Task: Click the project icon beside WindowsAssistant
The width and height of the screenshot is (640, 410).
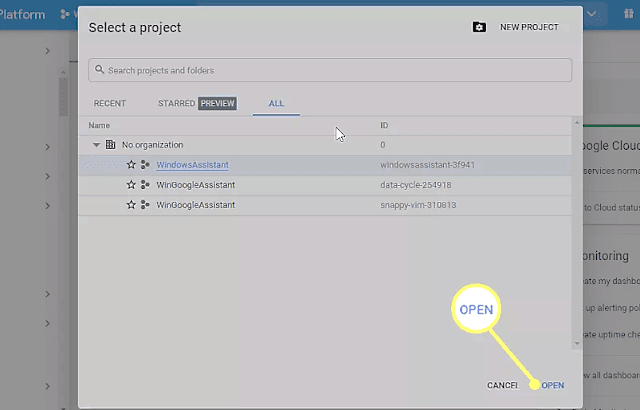Action: [145, 164]
